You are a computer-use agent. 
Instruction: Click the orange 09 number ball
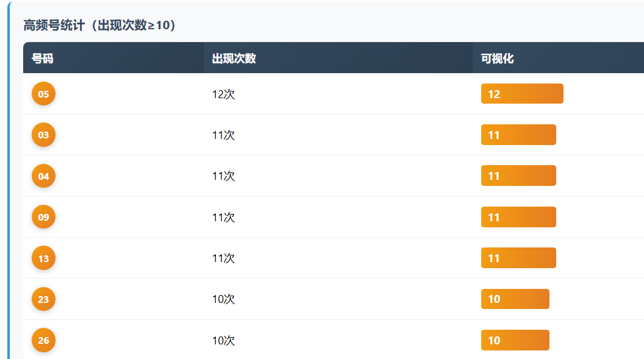tap(43, 217)
